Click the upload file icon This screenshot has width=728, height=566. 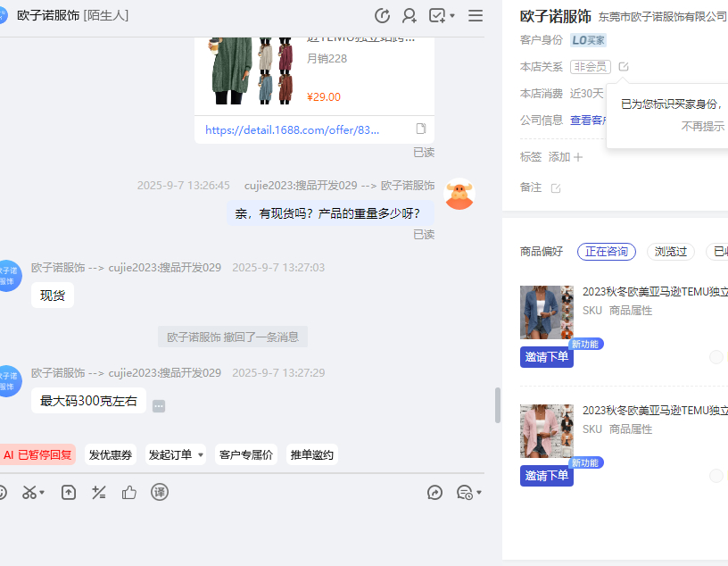click(69, 492)
